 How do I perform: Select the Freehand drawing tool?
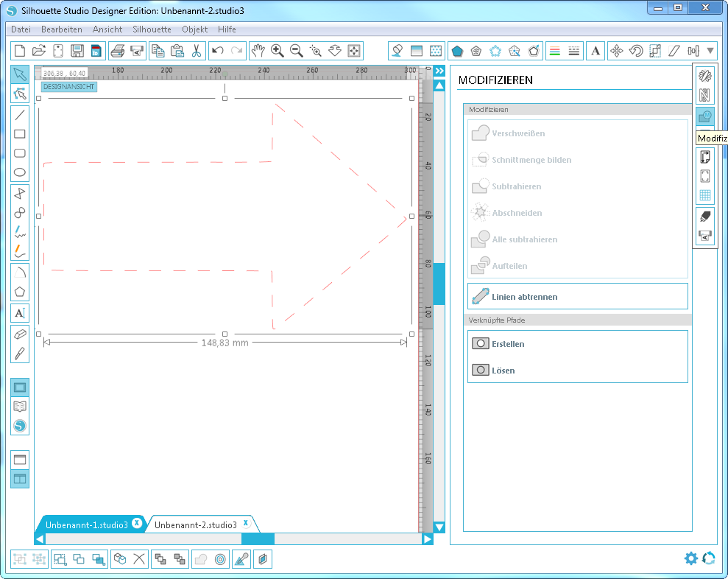coord(20,231)
